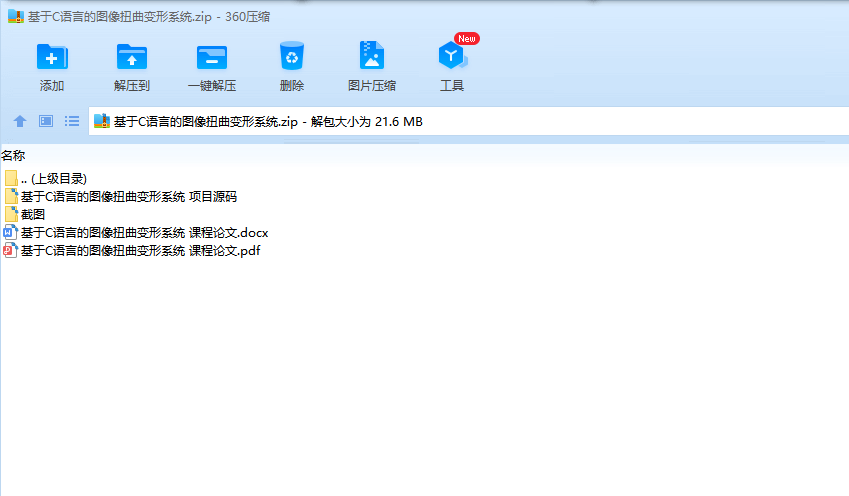Click the zip archive icon in address bar

(x=102, y=121)
